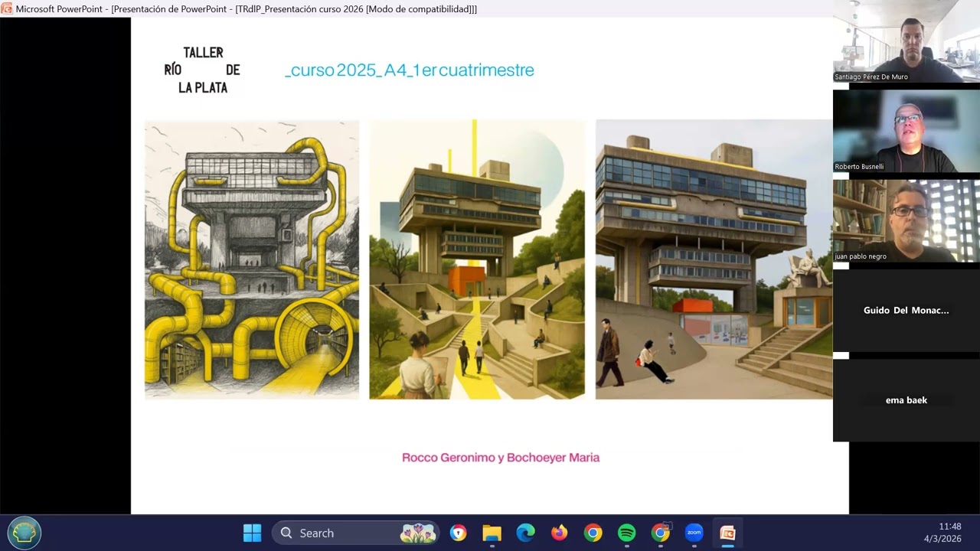Select the ema baek participant tile
The height and width of the screenshot is (551, 980).
coord(906,400)
